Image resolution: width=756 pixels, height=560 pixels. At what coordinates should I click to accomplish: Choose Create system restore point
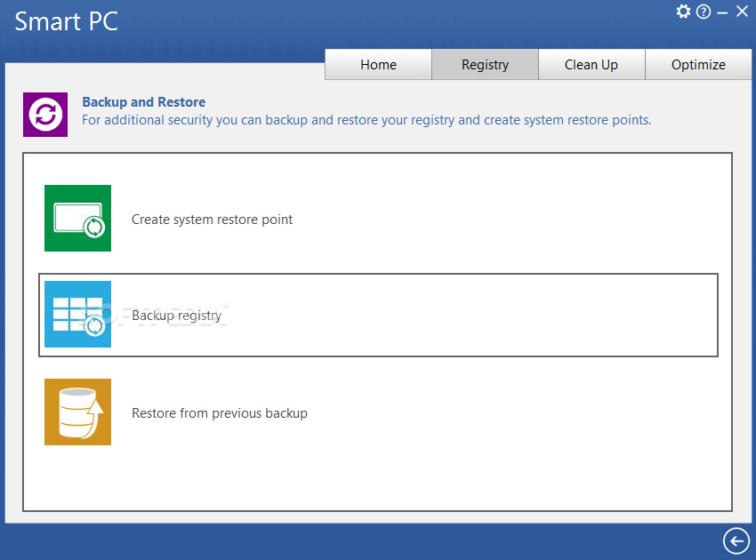tap(213, 220)
